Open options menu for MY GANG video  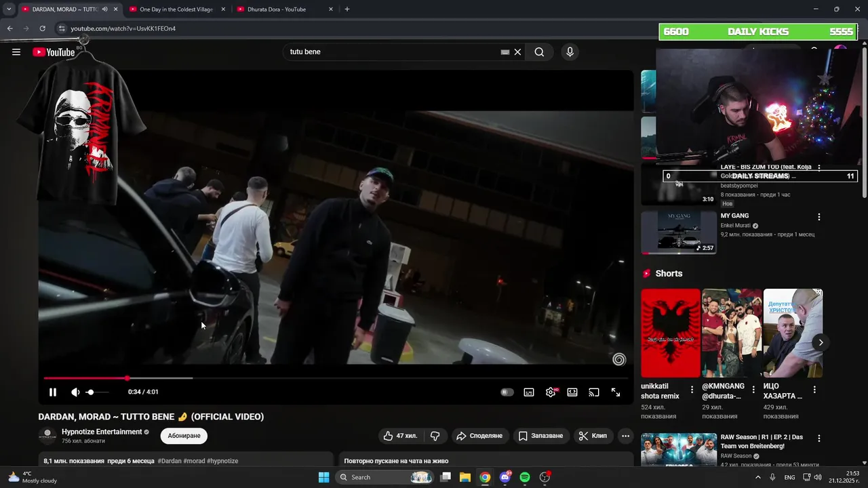click(x=819, y=217)
